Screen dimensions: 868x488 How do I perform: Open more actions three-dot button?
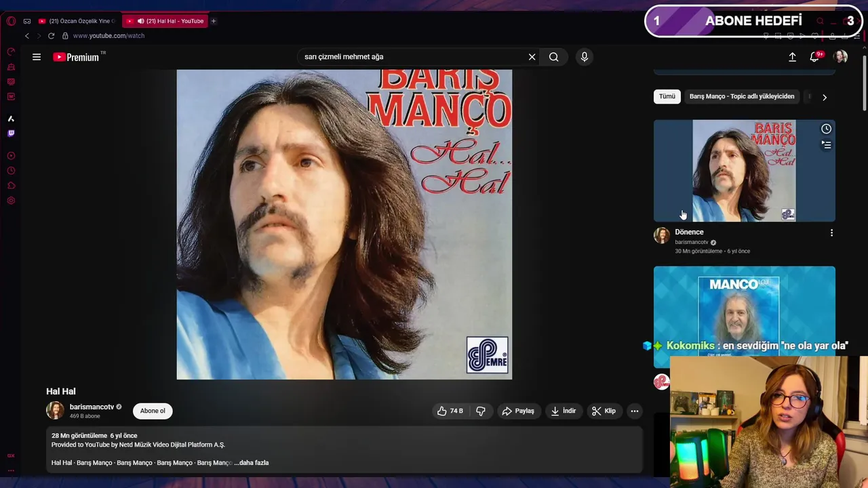click(x=635, y=411)
